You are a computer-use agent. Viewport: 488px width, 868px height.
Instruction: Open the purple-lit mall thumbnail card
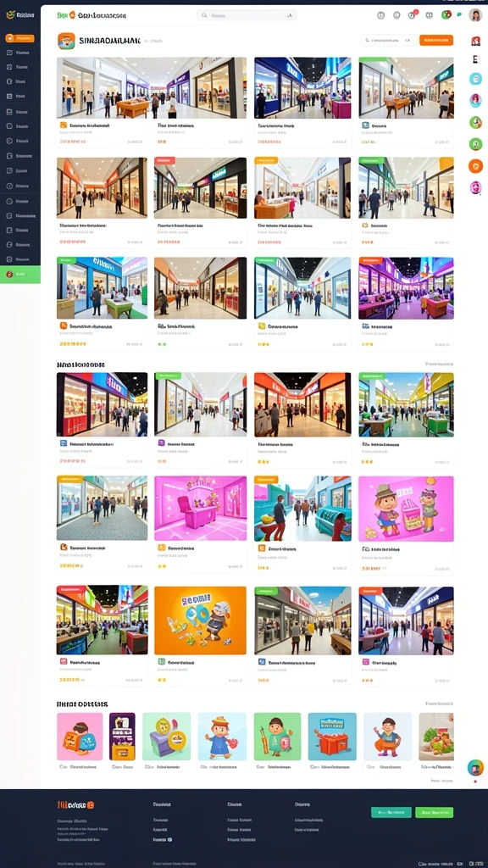point(406,288)
